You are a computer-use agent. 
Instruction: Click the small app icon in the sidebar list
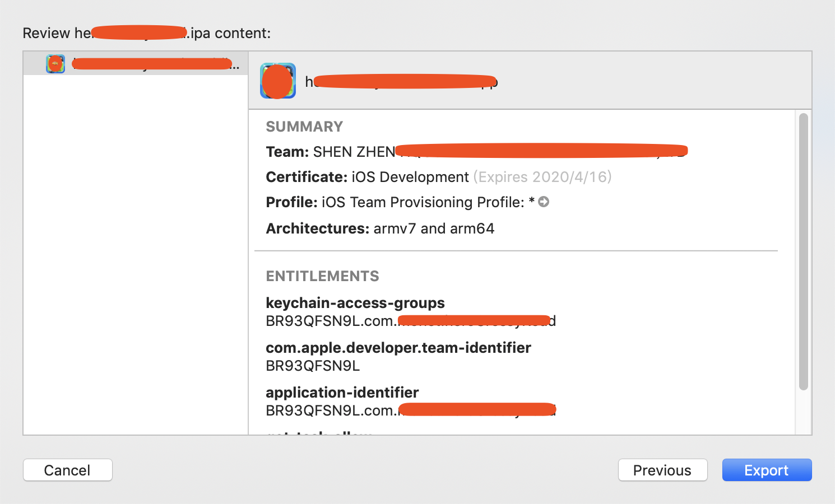point(55,64)
